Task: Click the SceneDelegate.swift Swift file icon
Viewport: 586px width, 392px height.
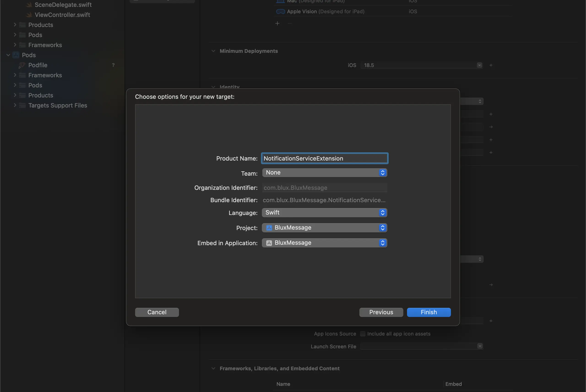Action: click(x=29, y=5)
